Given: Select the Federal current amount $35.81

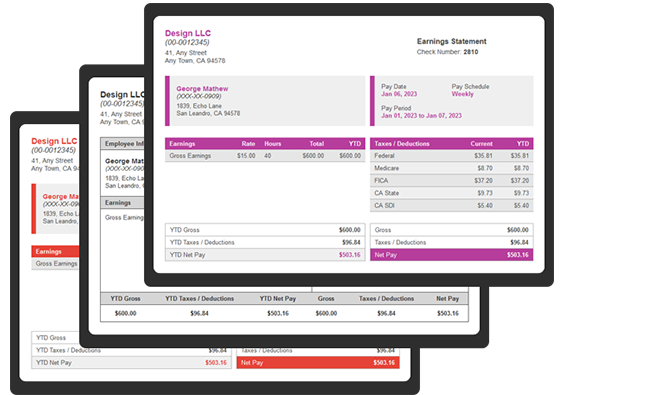Looking at the screenshot, I should click(x=483, y=156).
